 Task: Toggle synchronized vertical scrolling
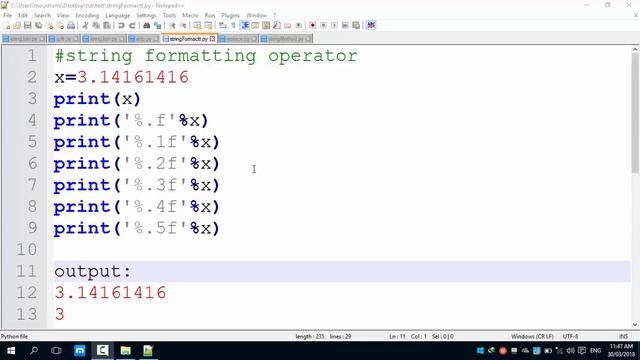198,25
